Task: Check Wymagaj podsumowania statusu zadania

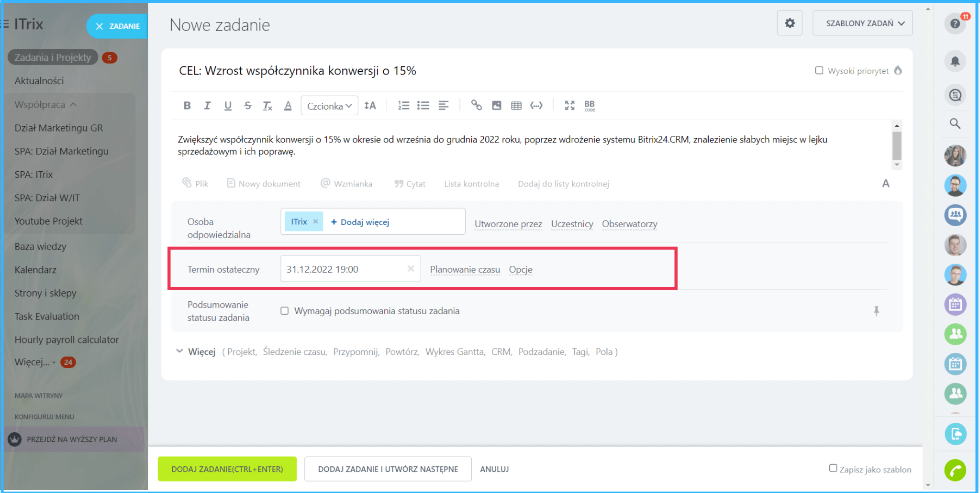Action: 285,311
